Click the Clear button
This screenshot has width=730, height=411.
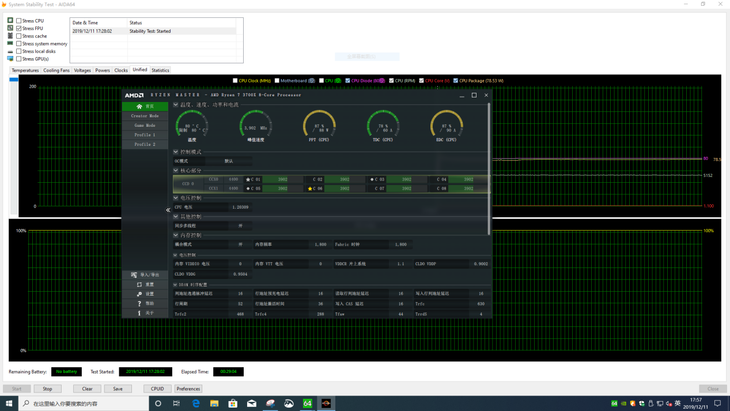point(87,389)
